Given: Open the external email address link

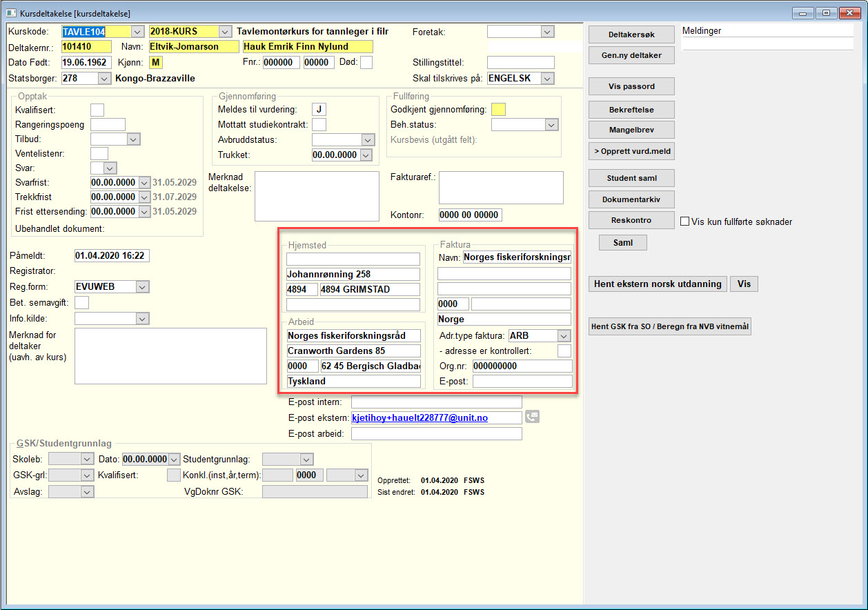Looking at the screenshot, I should tap(420, 417).
